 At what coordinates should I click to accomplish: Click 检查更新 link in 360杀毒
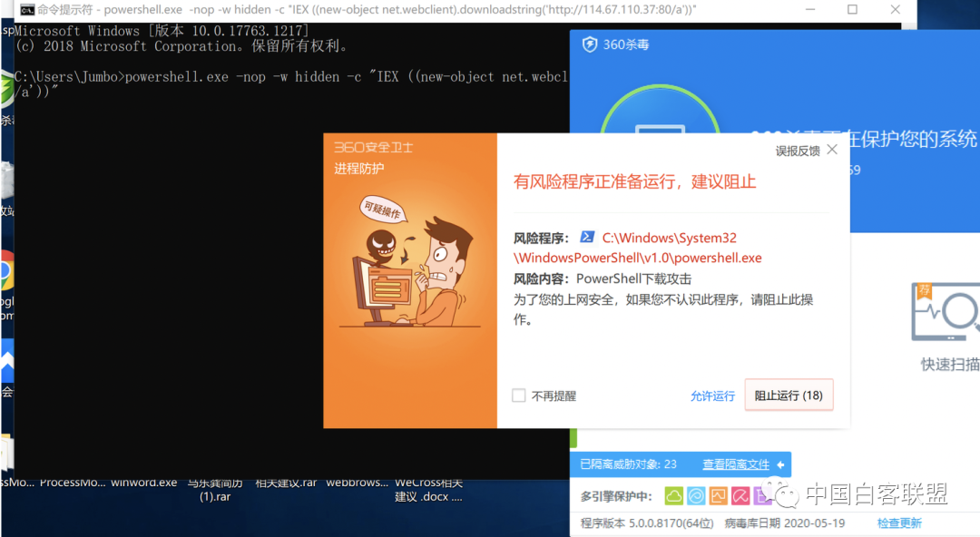coord(899,523)
